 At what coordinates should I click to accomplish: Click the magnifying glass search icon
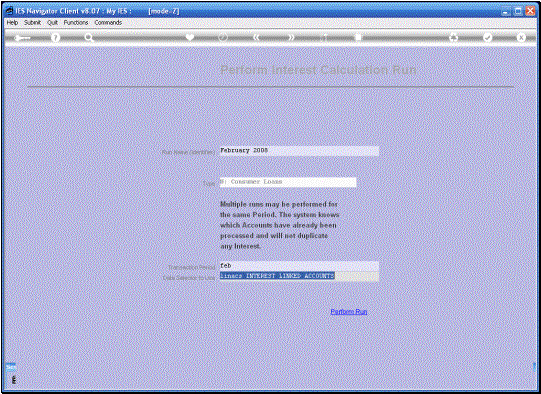pos(89,37)
